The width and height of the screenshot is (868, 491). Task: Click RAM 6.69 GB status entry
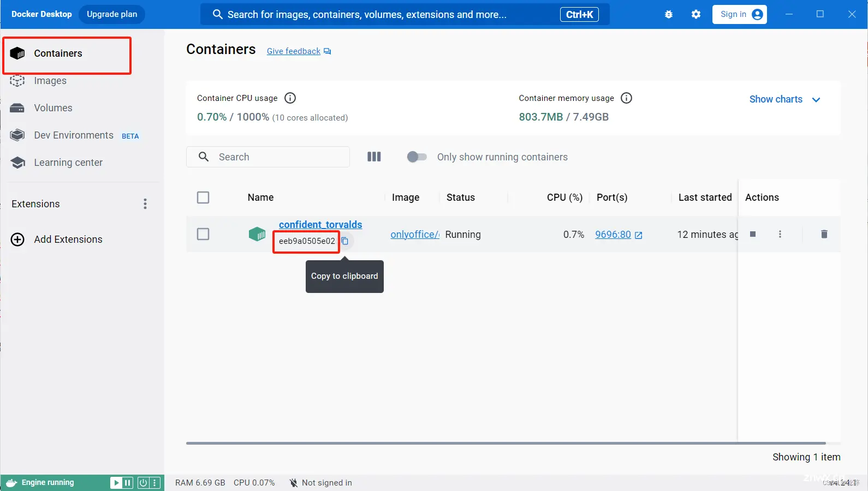click(200, 483)
